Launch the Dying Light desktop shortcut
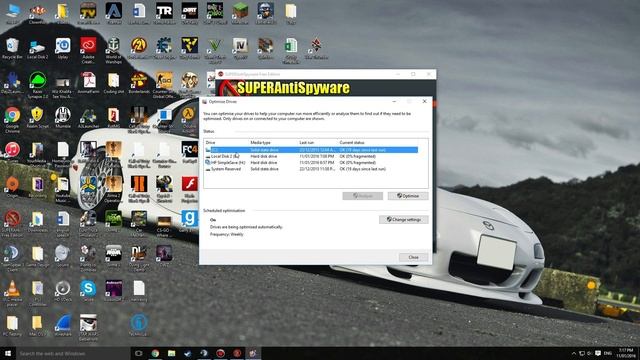Image resolution: width=640 pixels, height=360 pixels. (139, 258)
